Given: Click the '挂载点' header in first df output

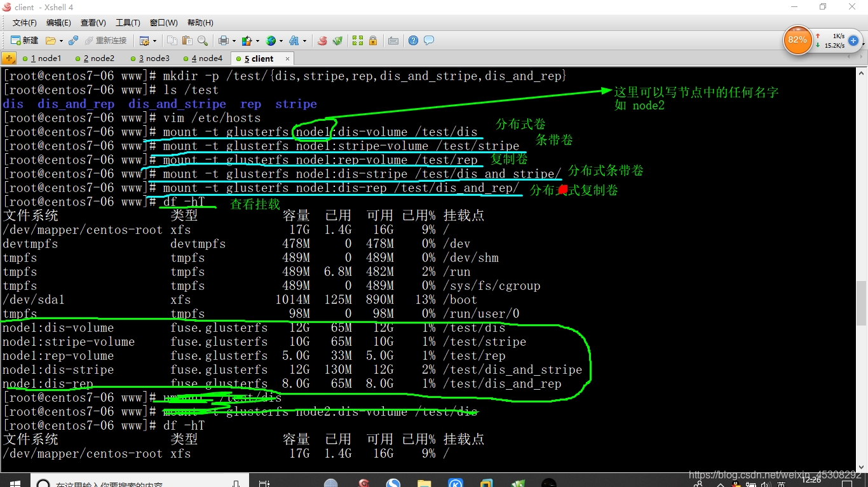Looking at the screenshot, I should tap(464, 216).
